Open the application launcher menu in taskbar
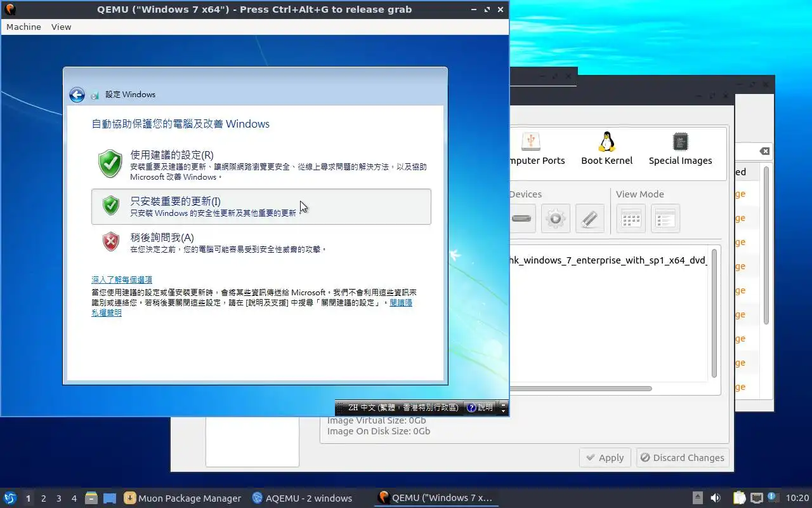 (x=10, y=498)
